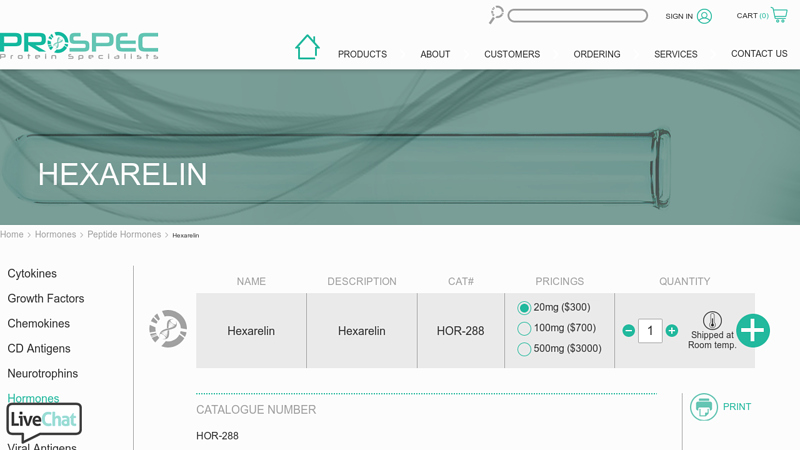Click the Hexarelin product molecule icon
The height and width of the screenshot is (450, 800).
(168, 329)
